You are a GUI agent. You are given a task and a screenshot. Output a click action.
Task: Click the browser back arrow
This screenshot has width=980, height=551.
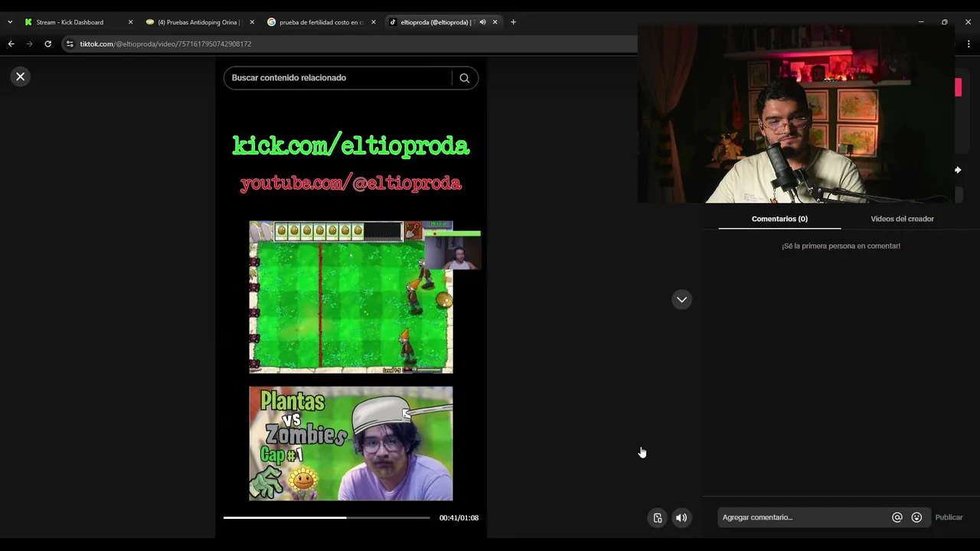(x=11, y=44)
